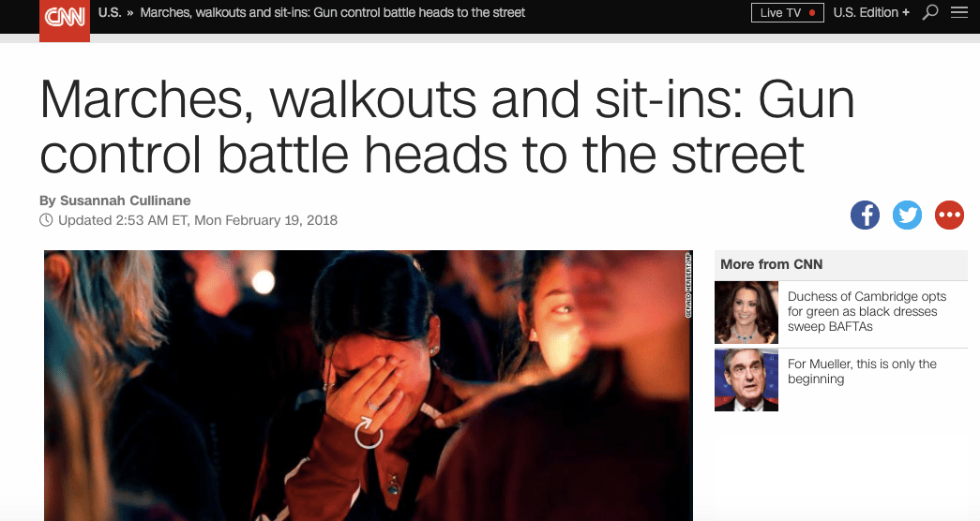Click the Mueller photo thumbnail

746,380
